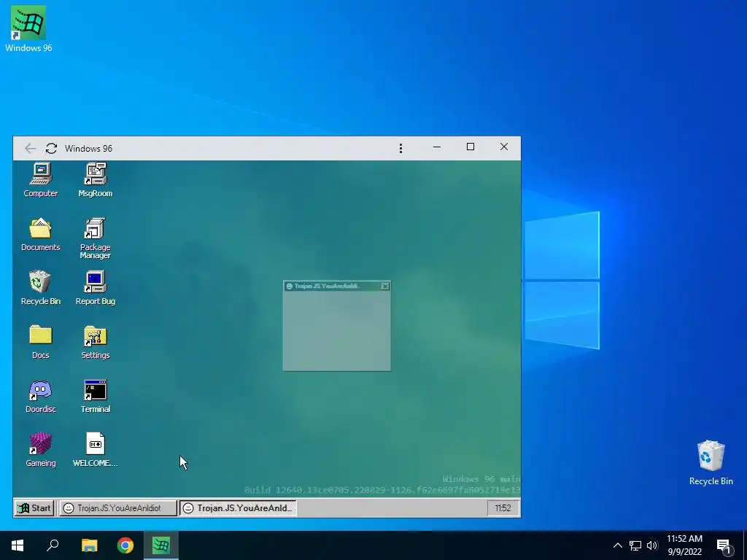Minimize the Windows 96 app window

pos(437,147)
